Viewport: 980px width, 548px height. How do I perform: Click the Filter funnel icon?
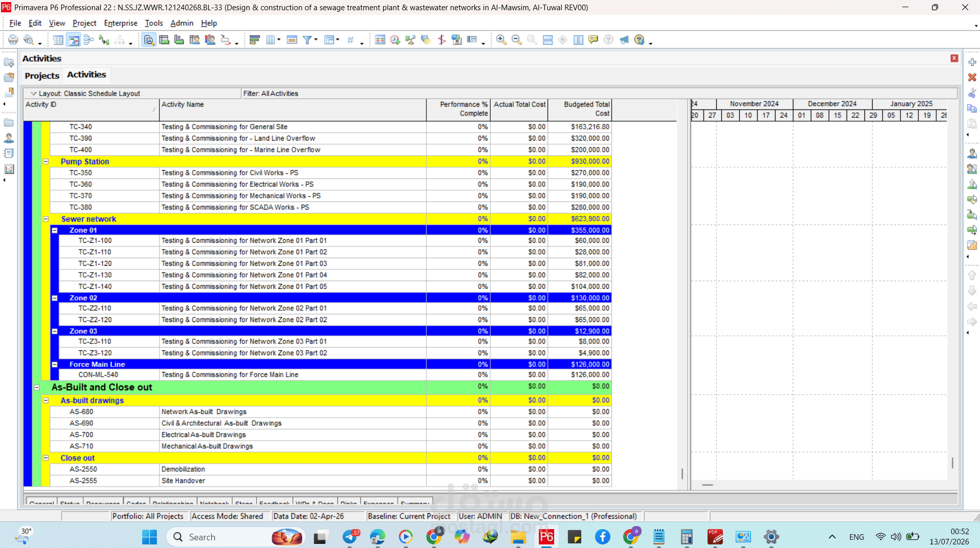[307, 40]
